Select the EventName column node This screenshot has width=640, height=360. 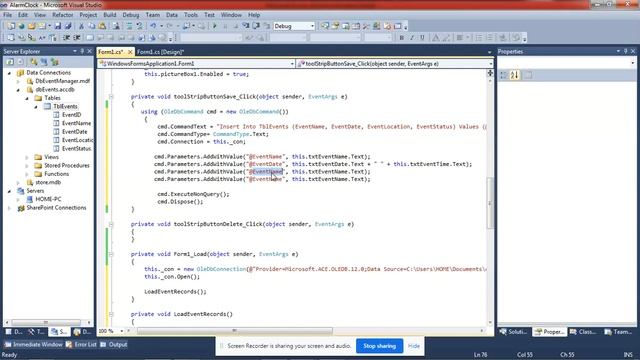click(76, 123)
